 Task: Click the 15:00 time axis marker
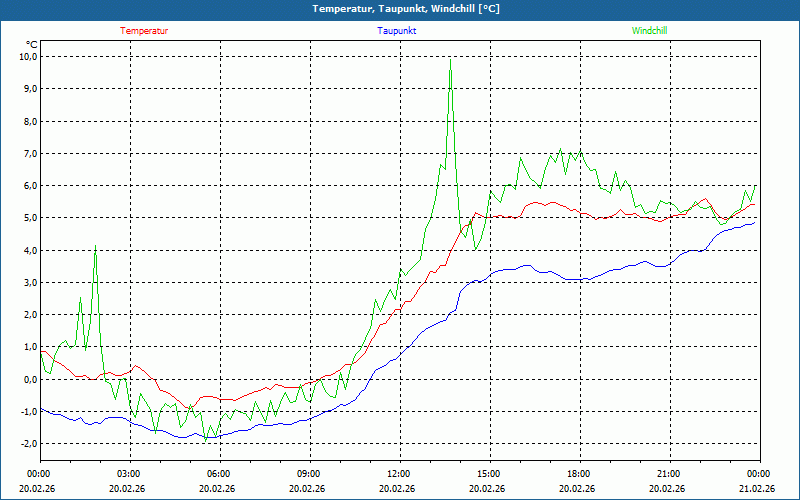click(488, 474)
